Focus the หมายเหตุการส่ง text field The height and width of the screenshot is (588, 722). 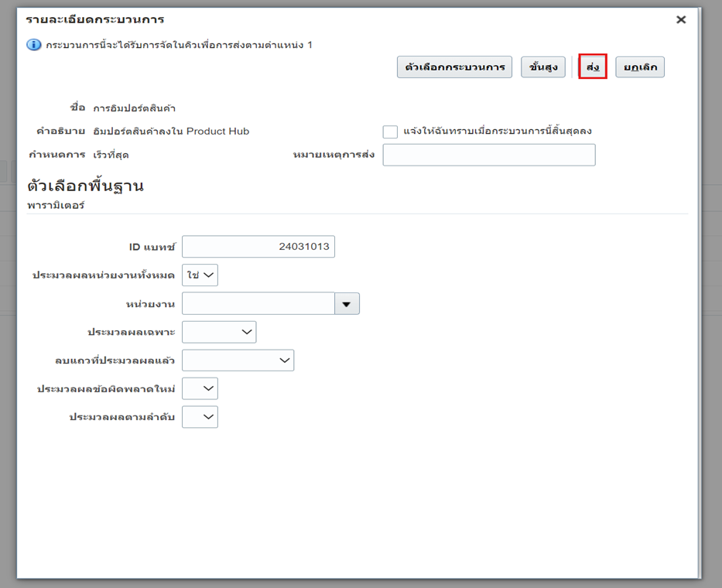pyautogui.click(x=489, y=155)
